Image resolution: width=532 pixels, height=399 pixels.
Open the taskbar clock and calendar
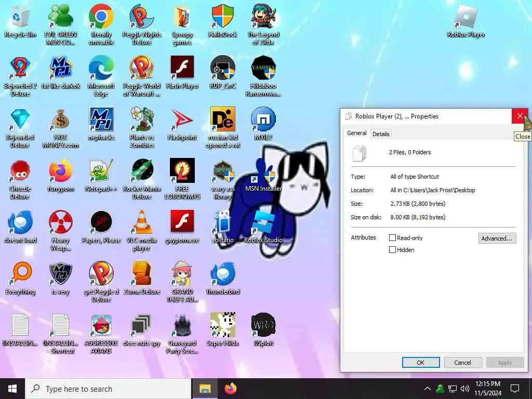(488, 389)
